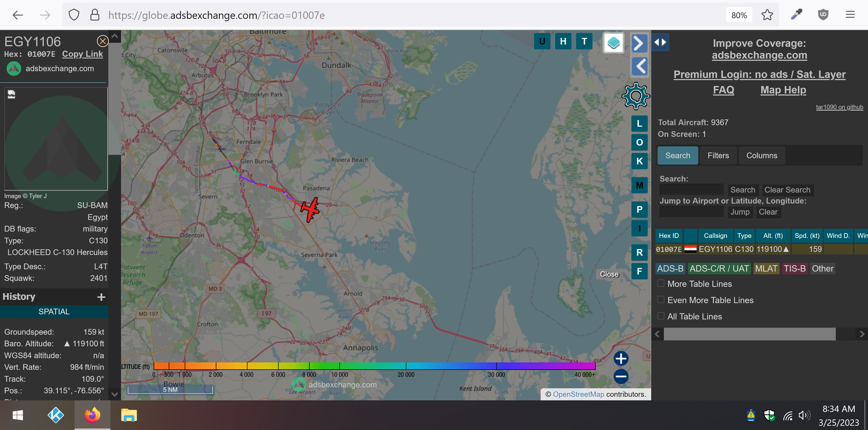Click the Clear Search button
This screenshot has width=868, height=430.
787,190
